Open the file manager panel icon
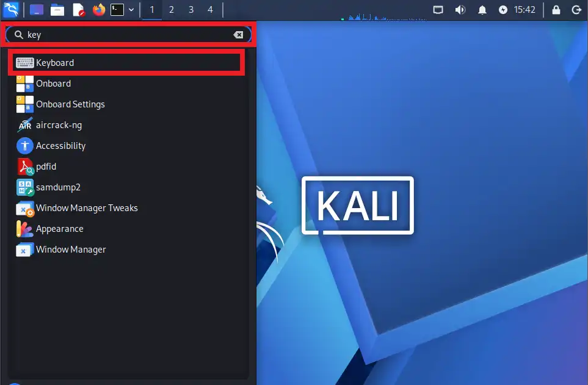The height and width of the screenshot is (385, 588). pos(57,10)
